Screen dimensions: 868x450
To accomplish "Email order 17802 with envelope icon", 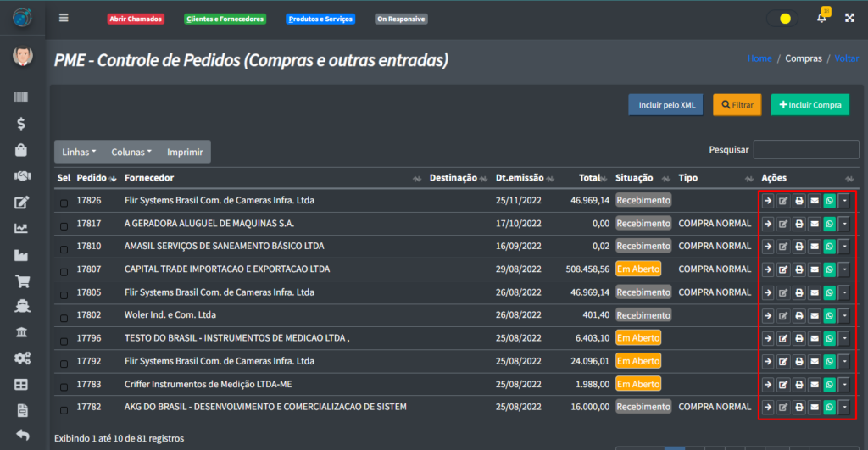I will pyautogui.click(x=814, y=315).
